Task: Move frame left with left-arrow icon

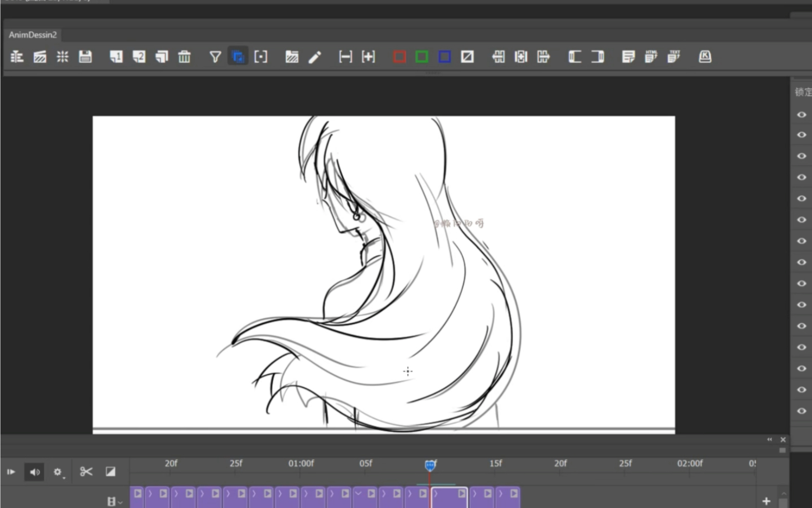Action: [498, 57]
